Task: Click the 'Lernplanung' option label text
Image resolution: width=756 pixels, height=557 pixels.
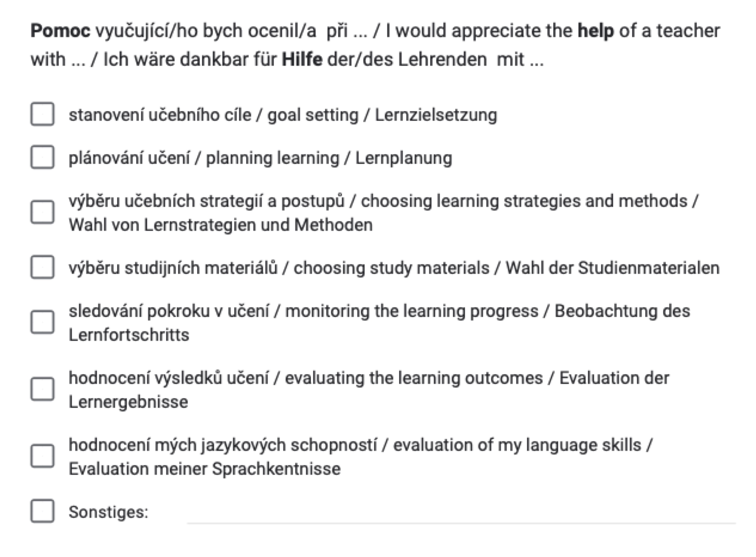Action: 403,158
